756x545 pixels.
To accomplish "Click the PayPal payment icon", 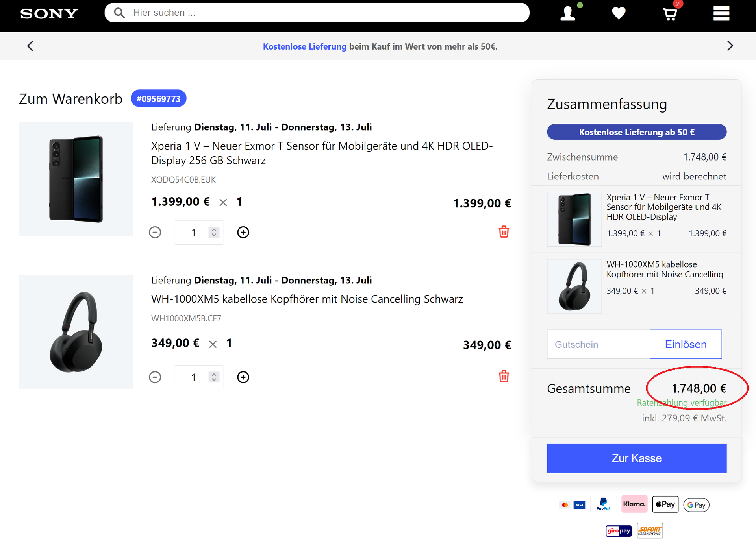I will [603, 504].
